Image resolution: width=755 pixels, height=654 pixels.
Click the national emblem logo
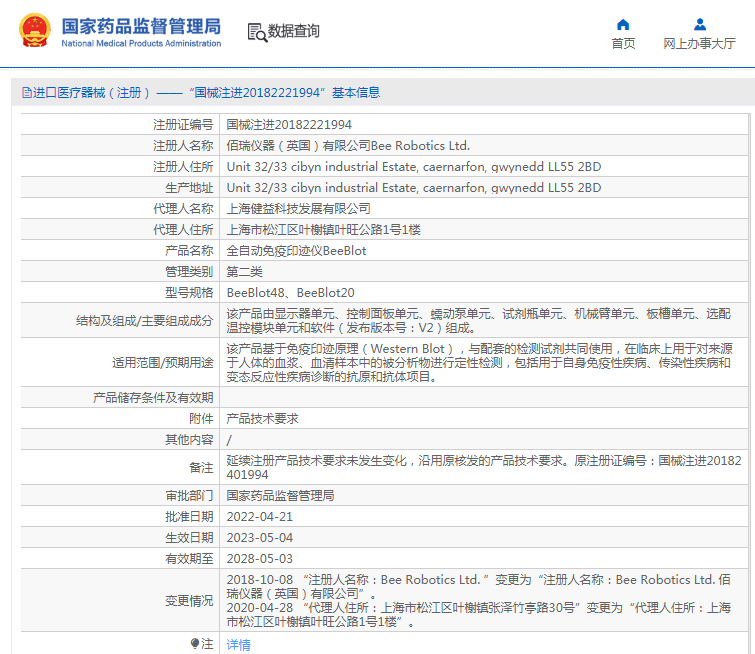35,31
